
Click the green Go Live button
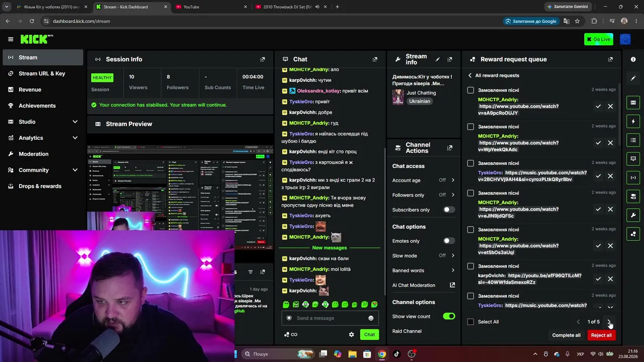pos(599,39)
